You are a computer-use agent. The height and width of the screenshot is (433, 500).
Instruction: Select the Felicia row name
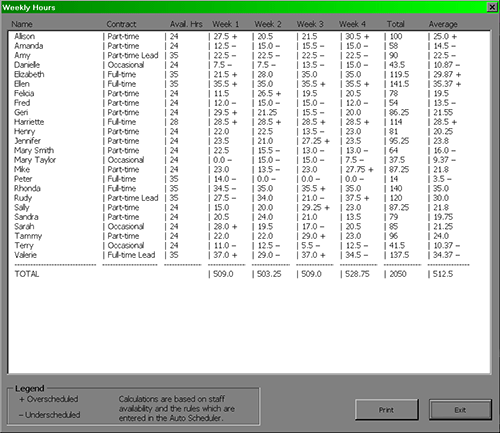click(x=24, y=93)
